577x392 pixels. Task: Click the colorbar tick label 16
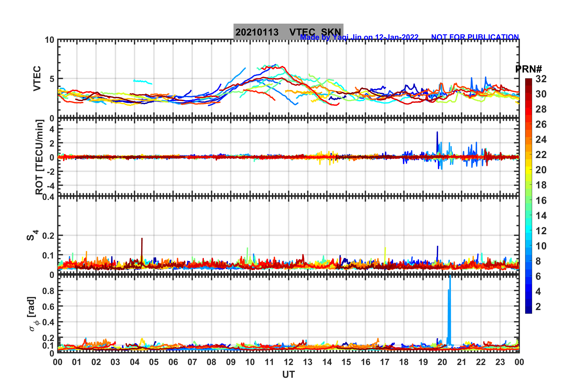541,201
